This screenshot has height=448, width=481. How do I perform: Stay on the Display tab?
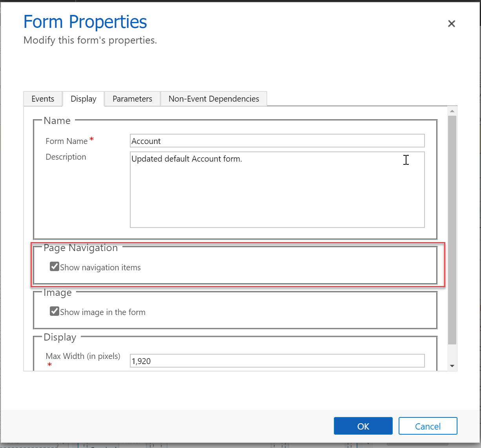click(x=83, y=98)
